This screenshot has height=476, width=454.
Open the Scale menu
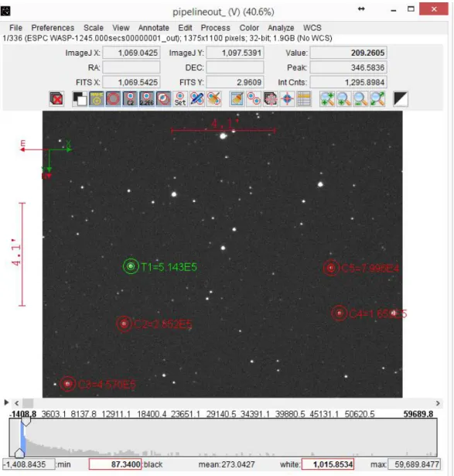(94, 28)
